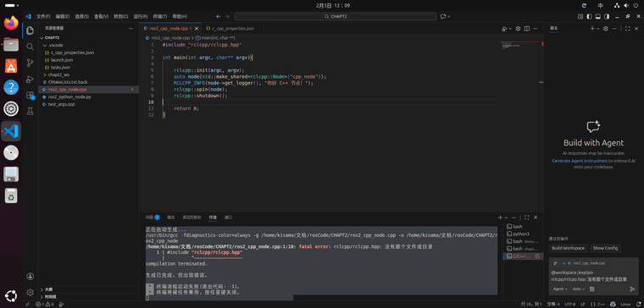Collapse the CHAPT2 root folder
644x308 pixels.
pos(52,38)
